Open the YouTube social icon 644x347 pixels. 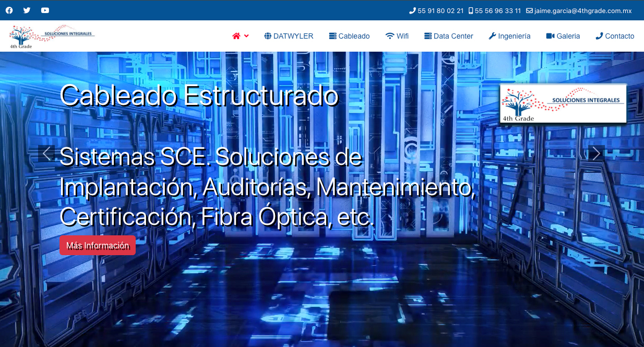(x=45, y=10)
